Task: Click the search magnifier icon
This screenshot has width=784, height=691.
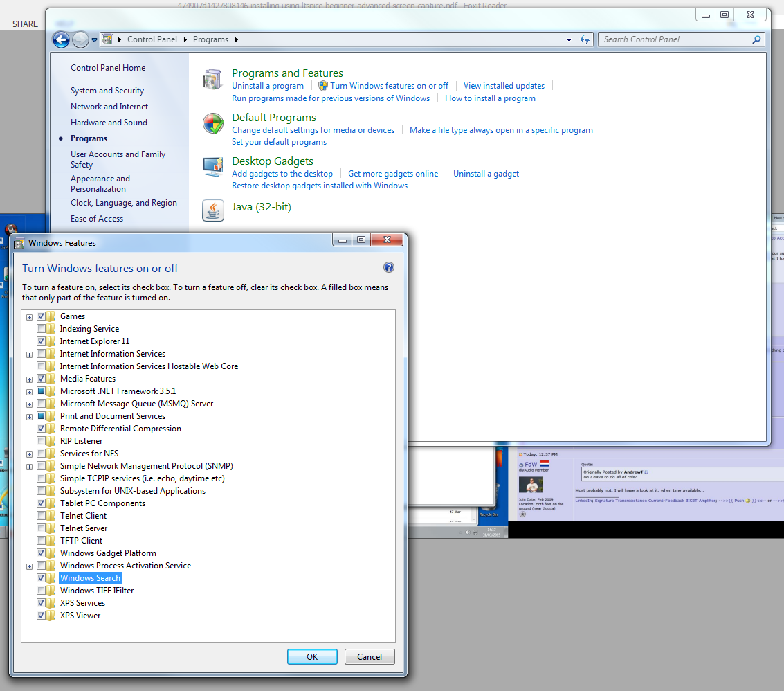Action: click(x=756, y=39)
